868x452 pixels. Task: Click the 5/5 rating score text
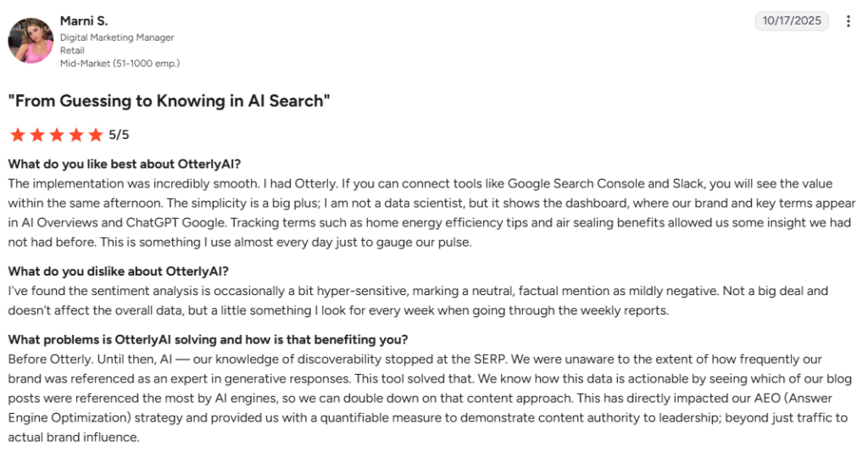click(119, 135)
